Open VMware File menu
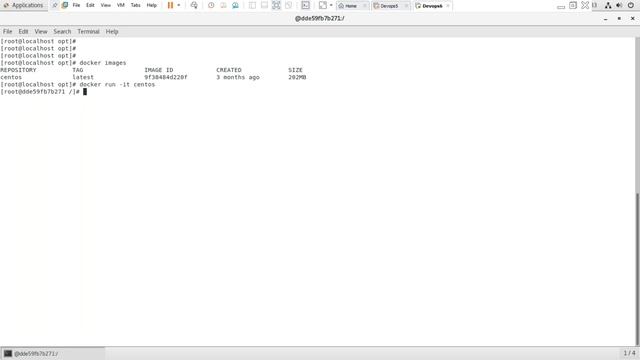 [76, 5]
